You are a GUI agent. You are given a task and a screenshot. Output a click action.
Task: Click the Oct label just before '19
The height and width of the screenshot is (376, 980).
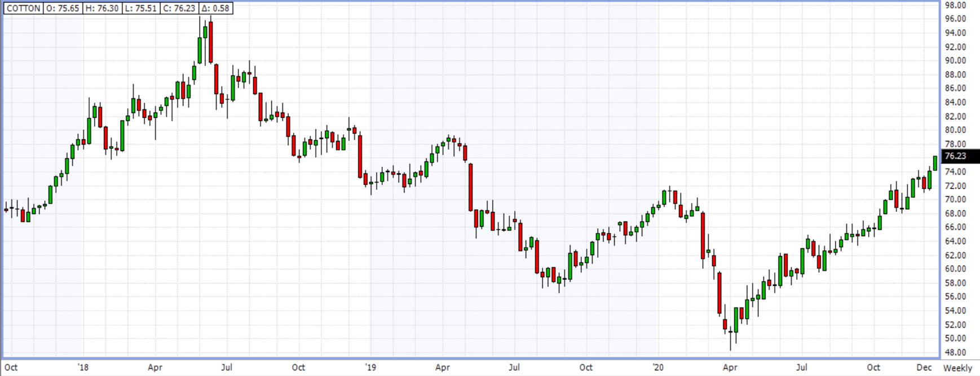click(298, 368)
